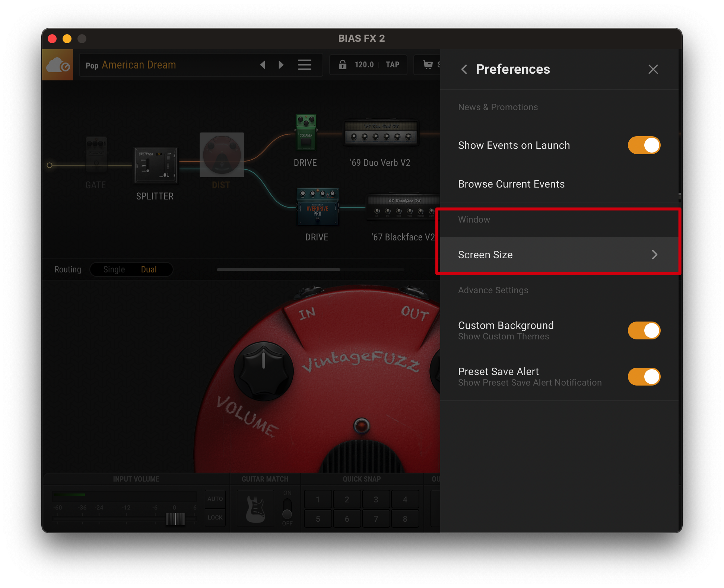Go to next preset arrow
Image resolution: width=724 pixels, height=588 pixels.
281,65
